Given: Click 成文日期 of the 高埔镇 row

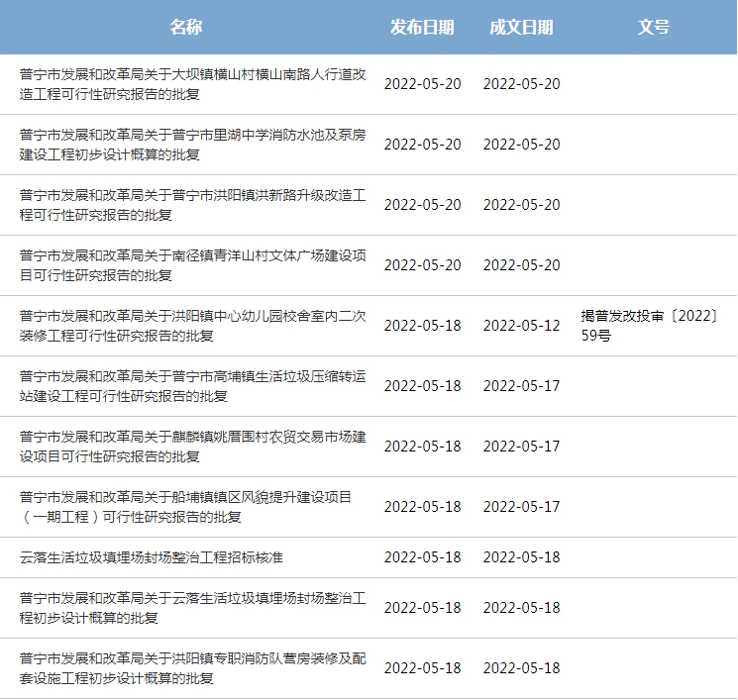Looking at the screenshot, I should [x=521, y=386].
